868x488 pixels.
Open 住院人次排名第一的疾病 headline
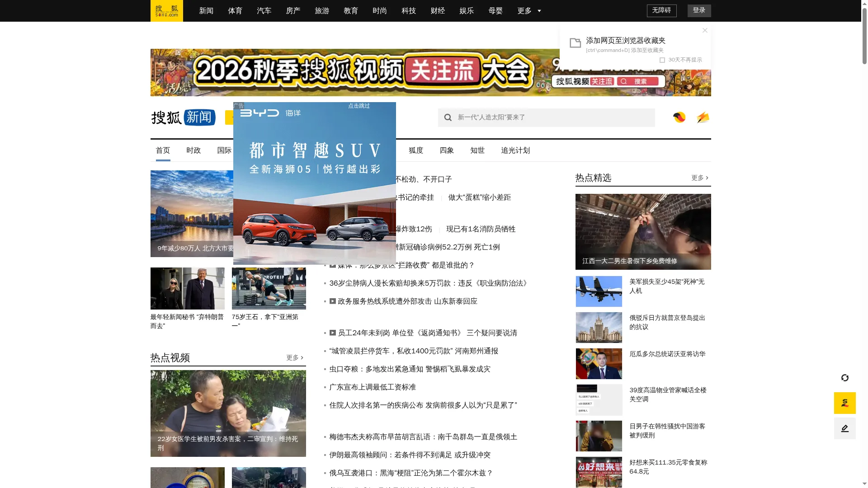pyautogui.click(x=423, y=405)
